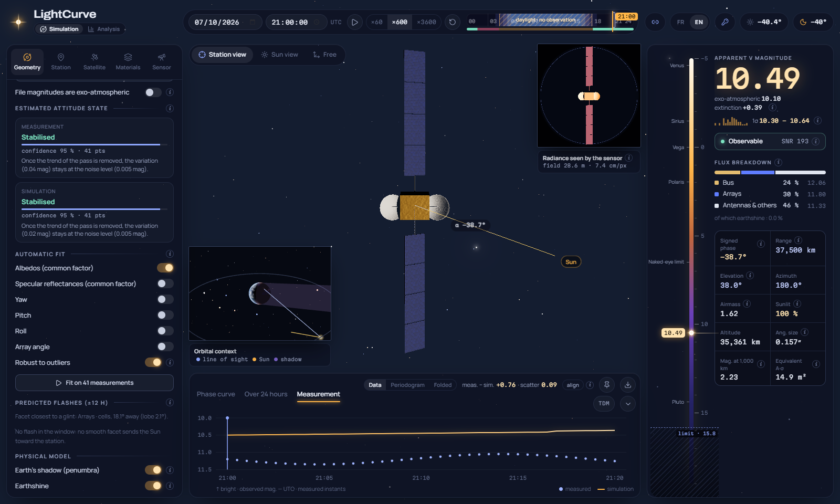This screenshot has height=504, width=840.
Task: Switch to Sun view
Action: pyautogui.click(x=280, y=55)
